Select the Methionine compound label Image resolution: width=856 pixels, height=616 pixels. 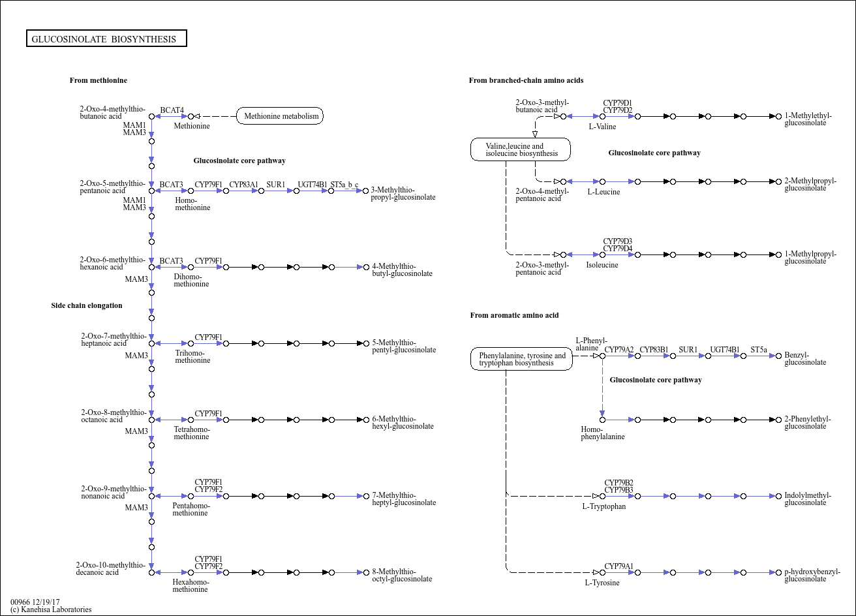pos(192,126)
